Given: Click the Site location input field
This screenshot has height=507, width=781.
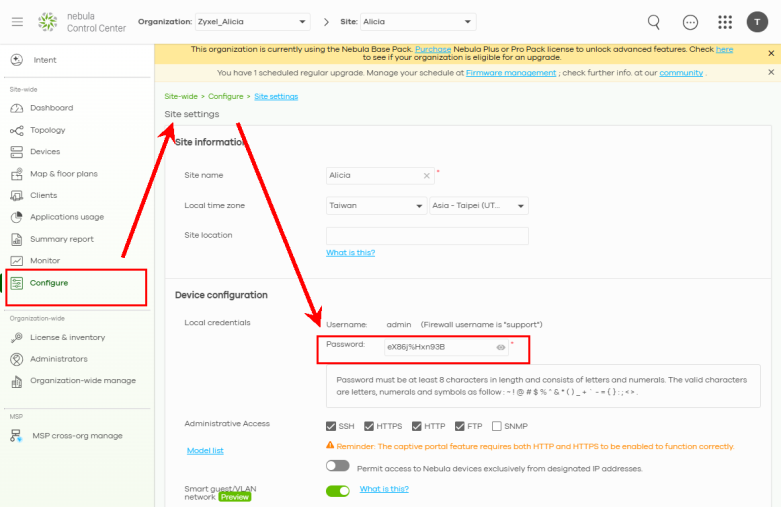Looking at the screenshot, I should [427, 236].
